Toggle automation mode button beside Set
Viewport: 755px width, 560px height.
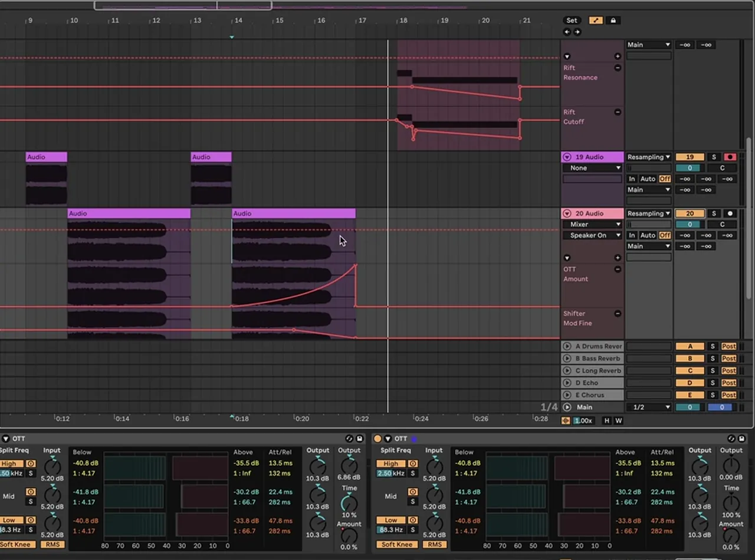(596, 21)
